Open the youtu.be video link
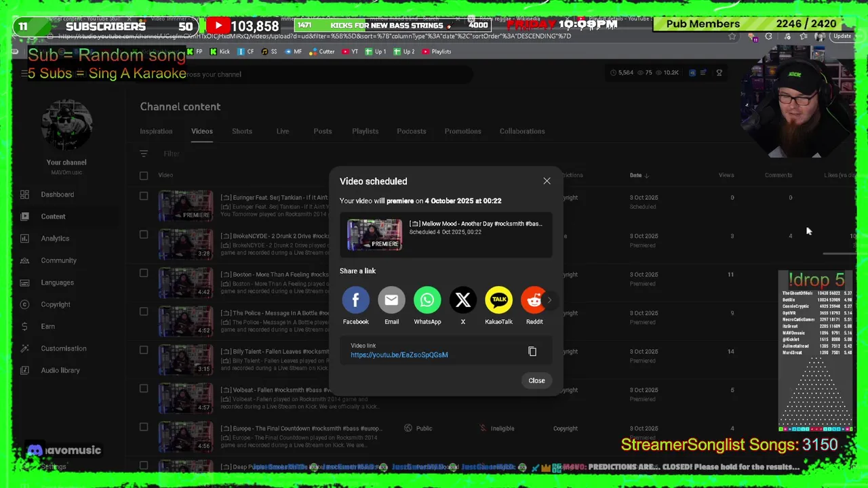Viewport: 868px width, 488px height. coord(399,355)
